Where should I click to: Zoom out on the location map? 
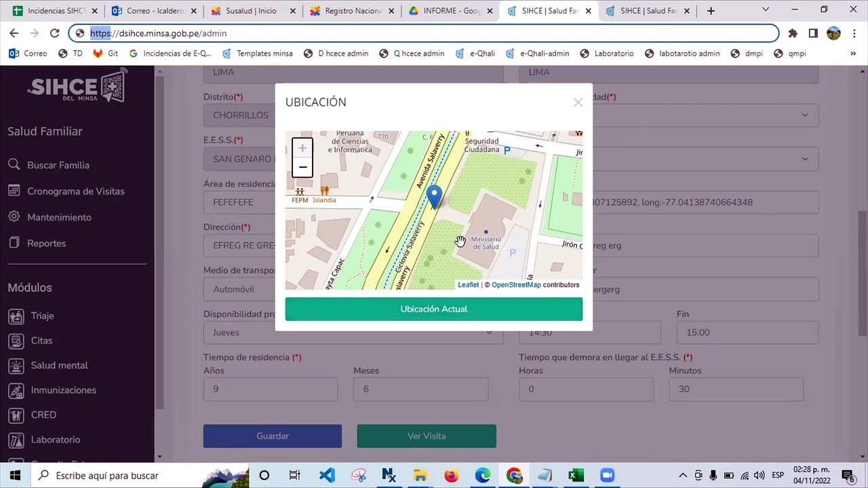click(302, 167)
